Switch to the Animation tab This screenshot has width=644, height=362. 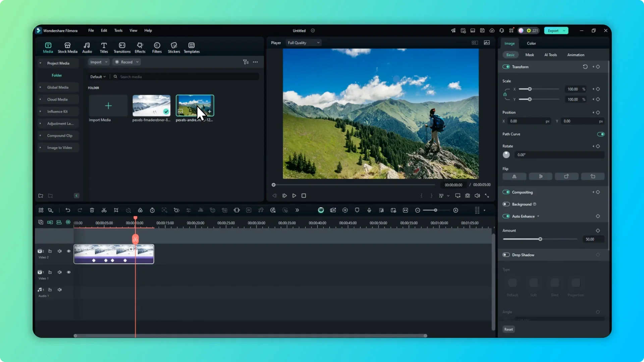(x=576, y=55)
